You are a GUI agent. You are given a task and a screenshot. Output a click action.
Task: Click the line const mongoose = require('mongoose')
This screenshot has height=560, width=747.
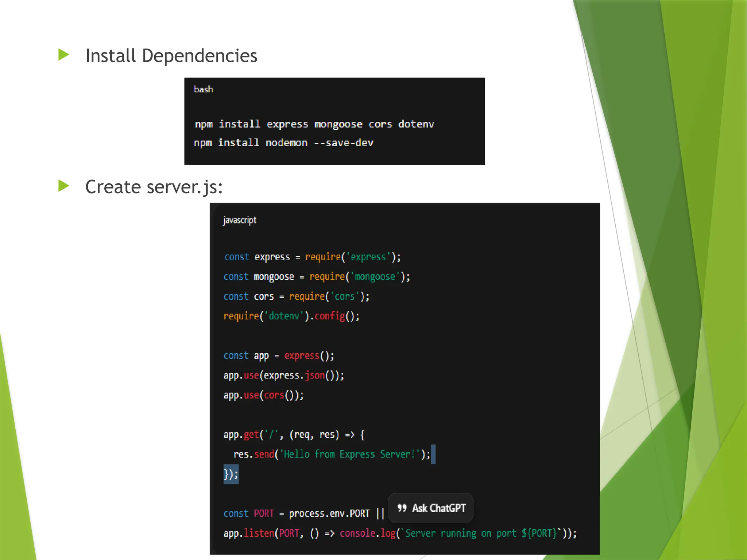(x=317, y=277)
